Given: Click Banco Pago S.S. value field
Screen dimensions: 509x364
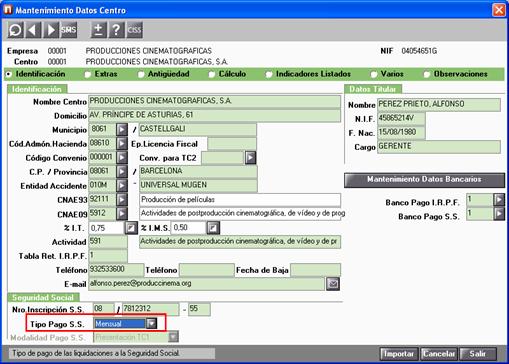Looking at the screenshot, I should [x=480, y=214].
